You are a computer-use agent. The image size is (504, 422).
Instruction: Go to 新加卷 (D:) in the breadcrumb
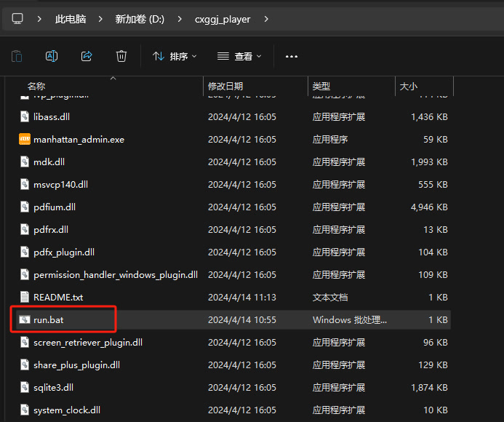[x=140, y=19]
